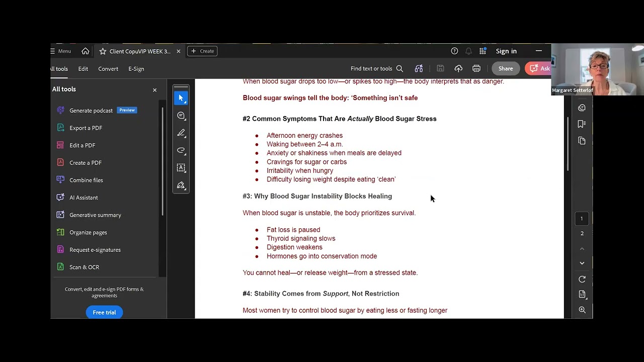Choose the Fill & Sign pen tool
The image size is (644, 362).
181,186
